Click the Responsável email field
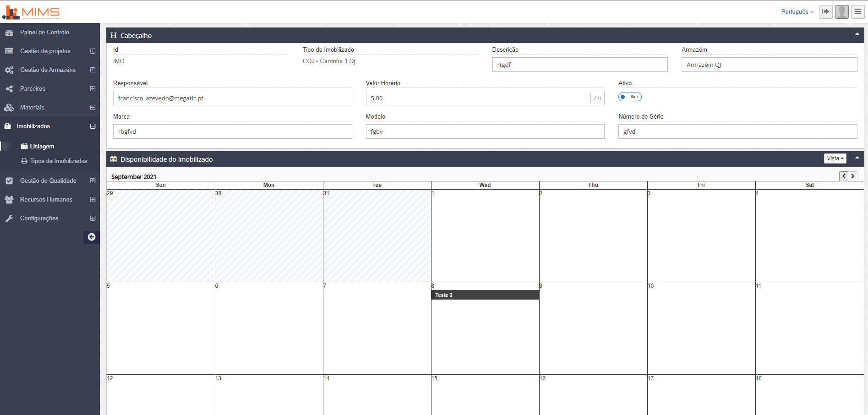 click(x=233, y=98)
